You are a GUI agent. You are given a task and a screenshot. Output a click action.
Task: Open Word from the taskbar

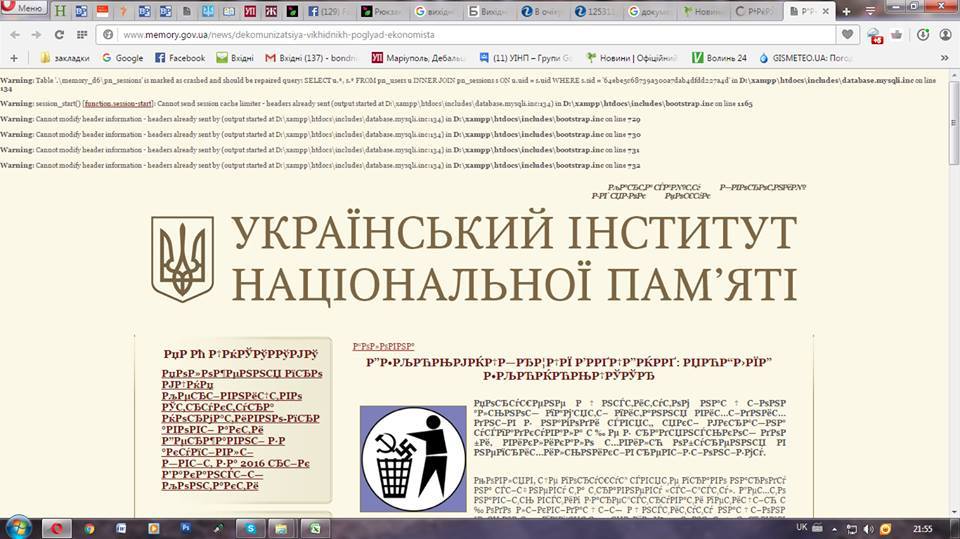121,529
